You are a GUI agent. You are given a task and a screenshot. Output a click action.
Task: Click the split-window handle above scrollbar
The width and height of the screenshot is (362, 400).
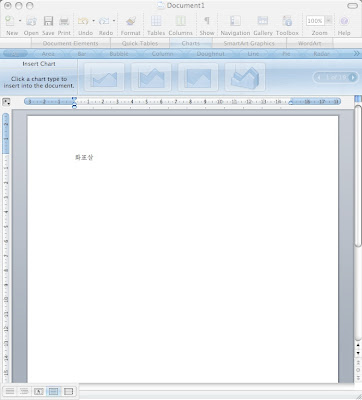(358, 99)
